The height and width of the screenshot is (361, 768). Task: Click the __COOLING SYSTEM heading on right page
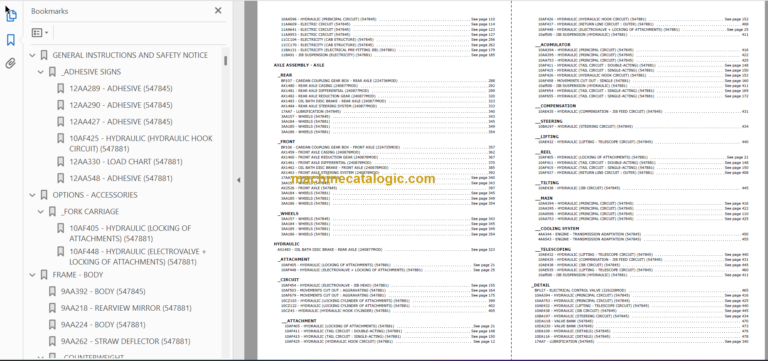coord(557,229)
